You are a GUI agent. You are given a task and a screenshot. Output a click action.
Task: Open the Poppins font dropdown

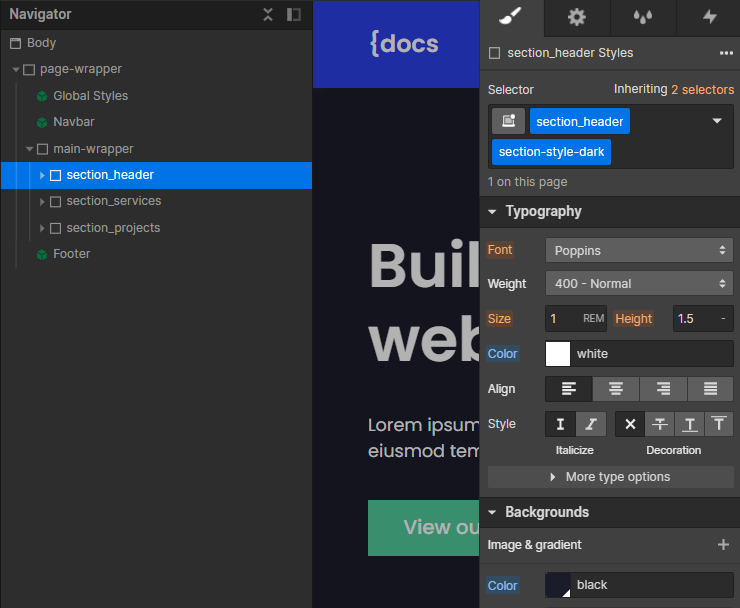639,250
